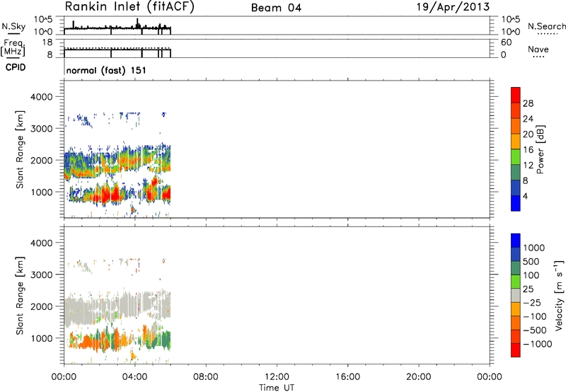Pick the bright blue bottom power colorbar segment
566x392 pixels.
tap(516, 204)
